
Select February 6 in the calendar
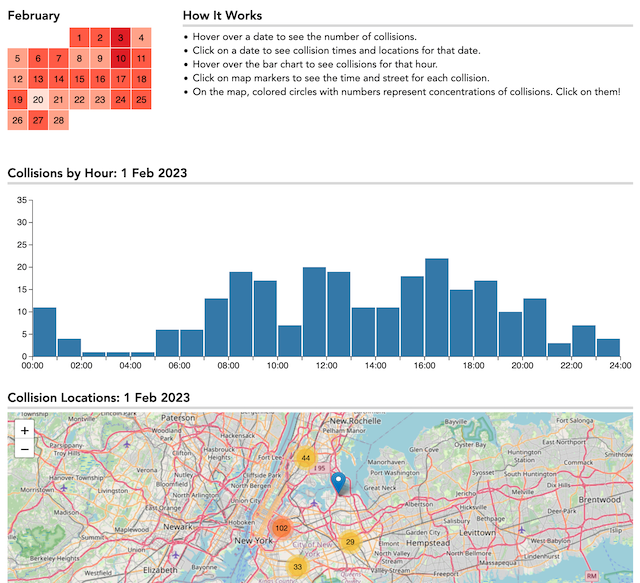pyautogui.click(x=38, y=58)
